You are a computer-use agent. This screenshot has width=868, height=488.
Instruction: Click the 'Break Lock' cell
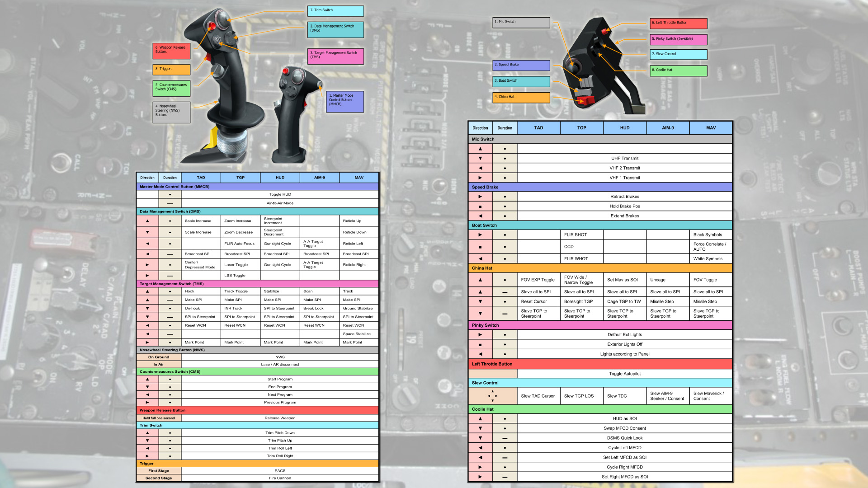tap(319, 308)
